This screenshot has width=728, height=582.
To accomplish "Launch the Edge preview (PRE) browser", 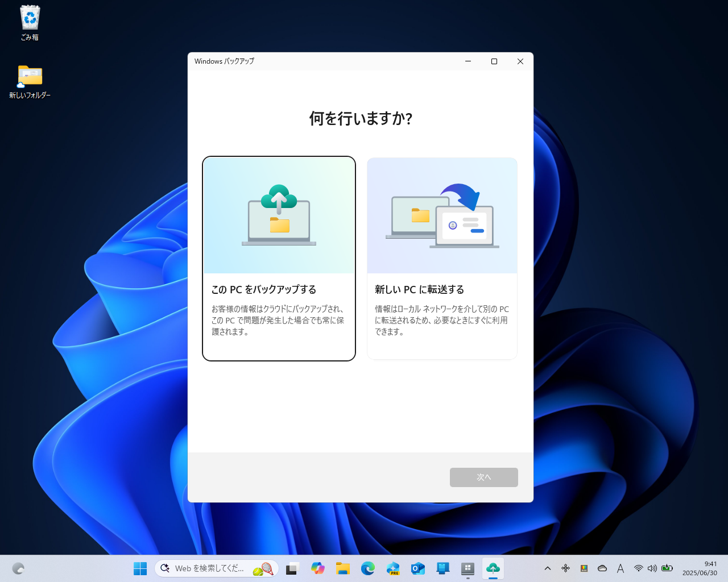I will pos(393,568).
